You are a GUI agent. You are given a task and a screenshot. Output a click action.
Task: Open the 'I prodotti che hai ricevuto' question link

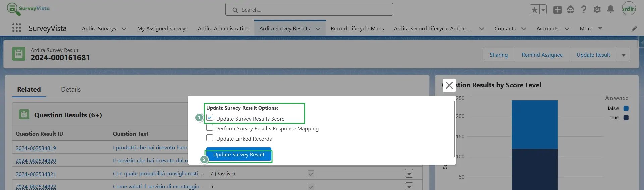pos(150,147)
